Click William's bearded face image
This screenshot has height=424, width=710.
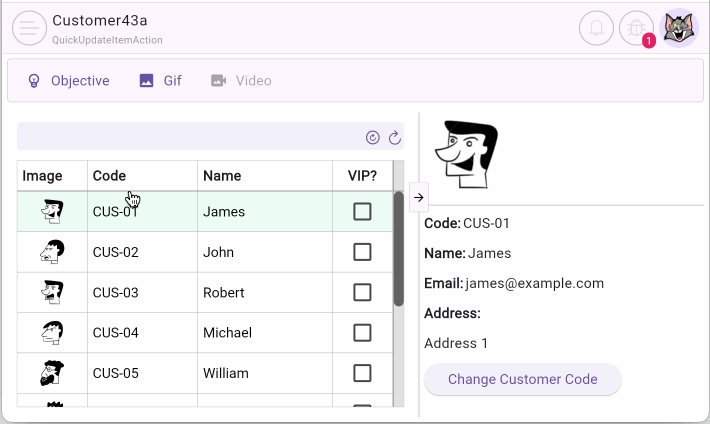[52, 373]
